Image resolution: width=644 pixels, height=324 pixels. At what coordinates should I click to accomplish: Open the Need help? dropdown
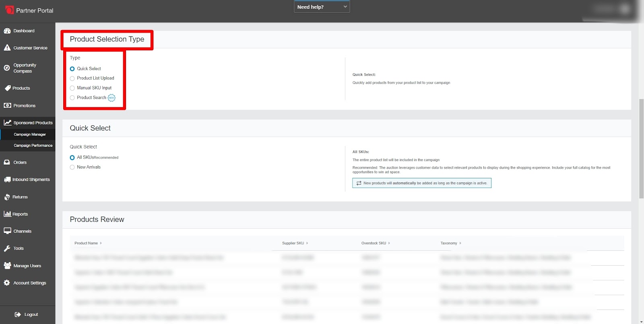click(x=322, y=7)
